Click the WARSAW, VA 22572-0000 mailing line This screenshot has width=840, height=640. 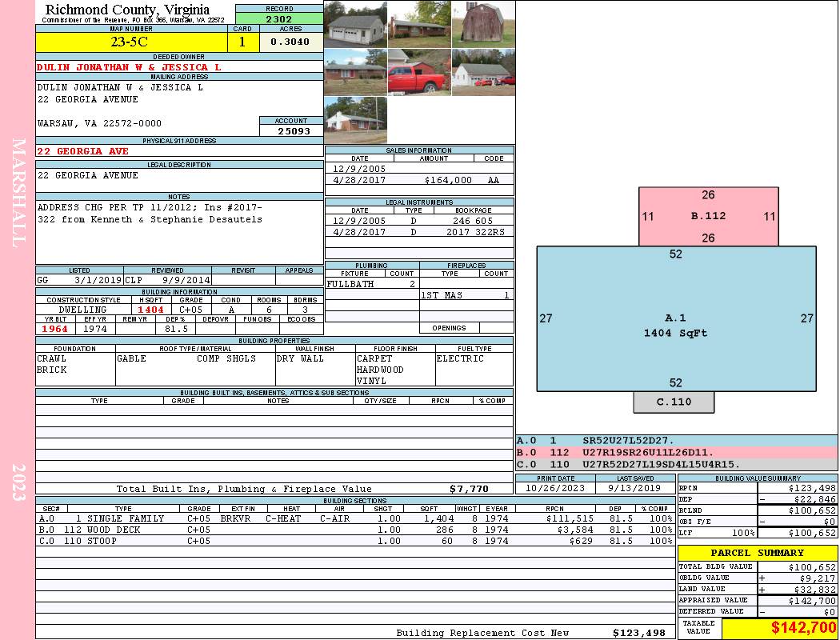point(99,123)
